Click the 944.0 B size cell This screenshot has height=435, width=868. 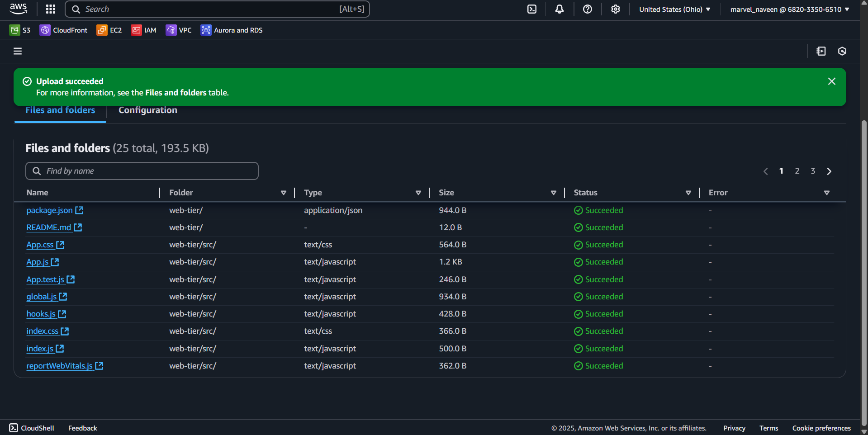(x=453, y=210)
